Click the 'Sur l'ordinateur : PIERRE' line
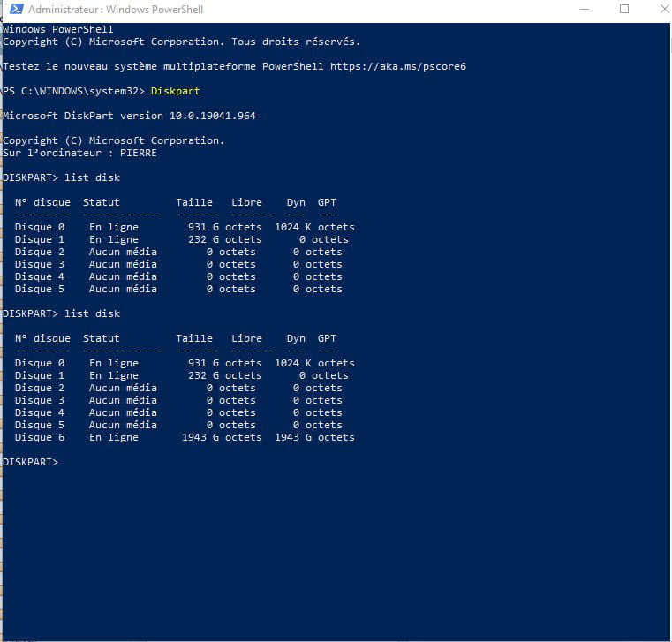Screen dimensions: 672x642 click(x=79, y=153)
